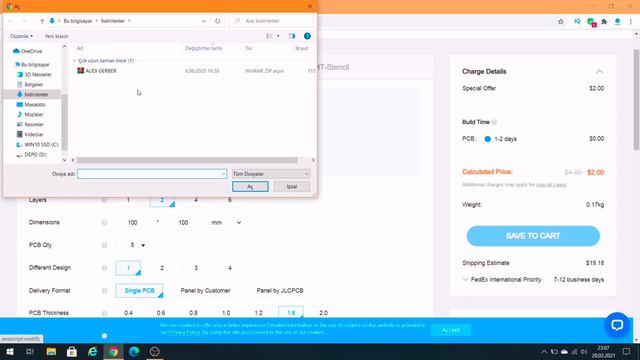Expand the address bar history dropdown

tap(203, 21)
